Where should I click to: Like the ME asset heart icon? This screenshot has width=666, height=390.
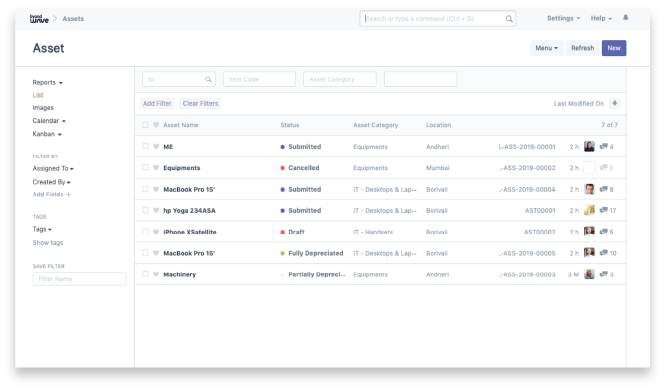(156, 147)
